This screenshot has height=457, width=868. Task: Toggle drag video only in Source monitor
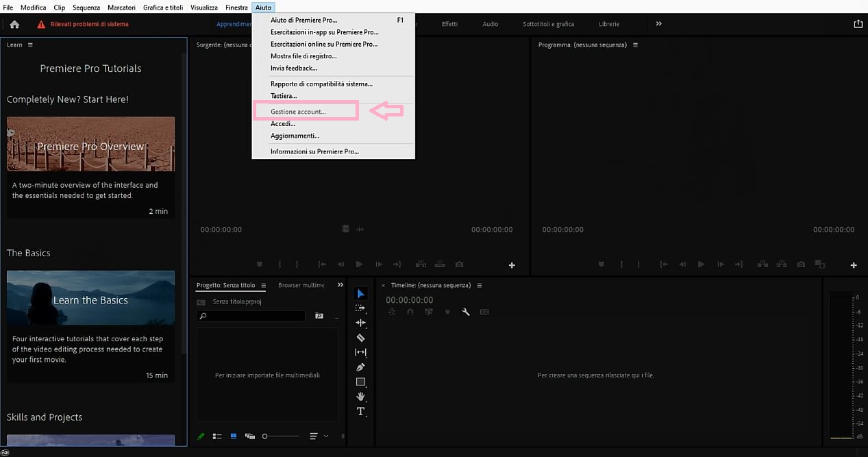coord(346,229)
